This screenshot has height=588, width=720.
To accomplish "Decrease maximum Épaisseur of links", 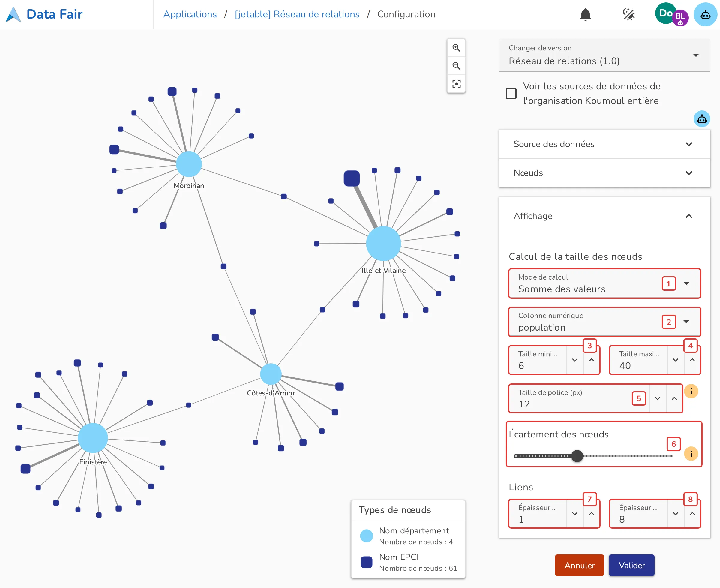I will point(676,514).
